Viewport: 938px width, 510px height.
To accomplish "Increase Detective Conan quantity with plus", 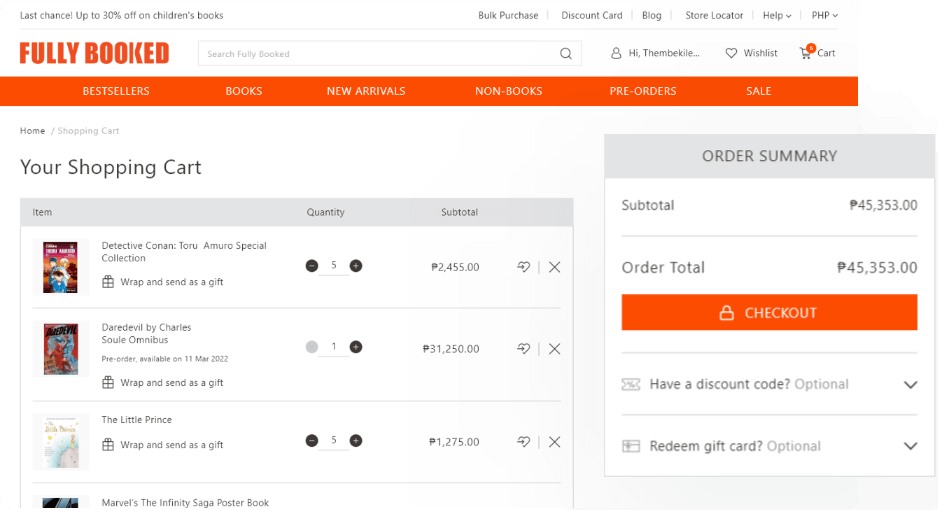I will coord(356,266).
